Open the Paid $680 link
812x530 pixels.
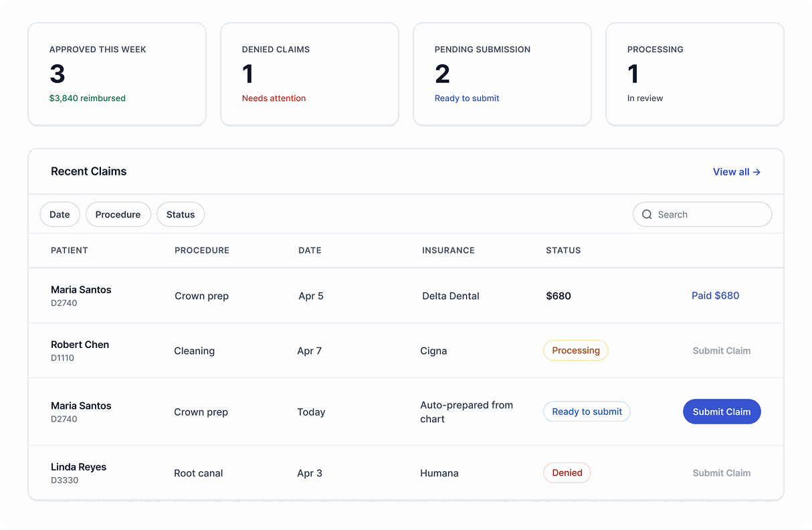click(716, 296)
